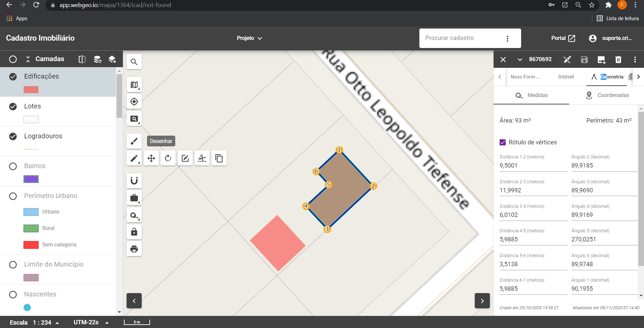Click the copy geometry icon
This screenshot has height=328, width=644.
pos(219,158)
